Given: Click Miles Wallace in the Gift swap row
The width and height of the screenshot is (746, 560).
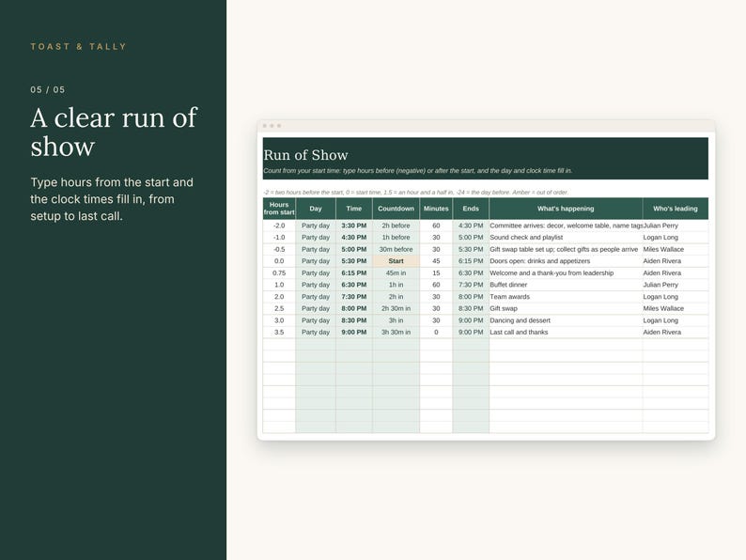Looking at the screenshot, I should tap(663, 308).
